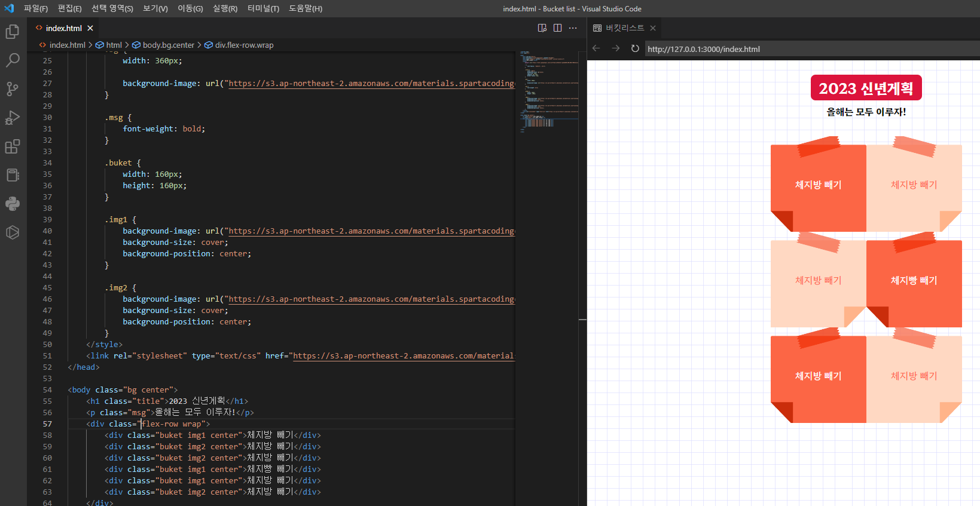Open editor More Actions menu
980x506 pixels.
tap(573, 28)
